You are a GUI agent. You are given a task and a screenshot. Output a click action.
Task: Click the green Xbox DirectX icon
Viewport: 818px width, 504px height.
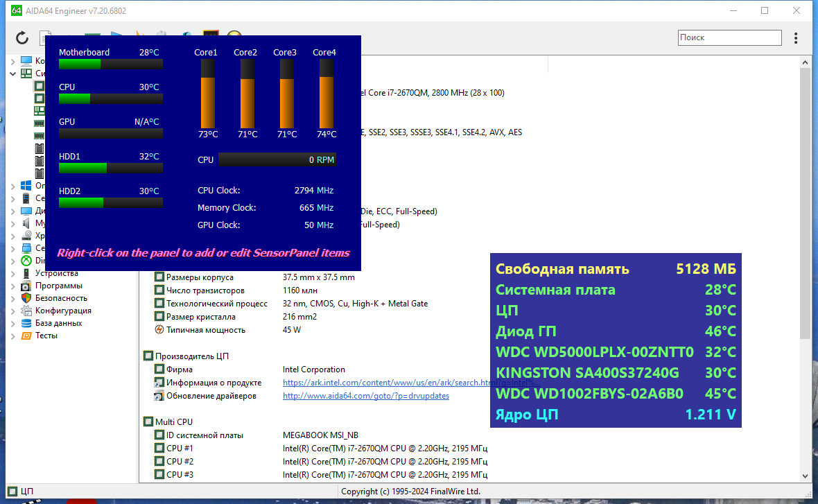[x=26, y=261]
